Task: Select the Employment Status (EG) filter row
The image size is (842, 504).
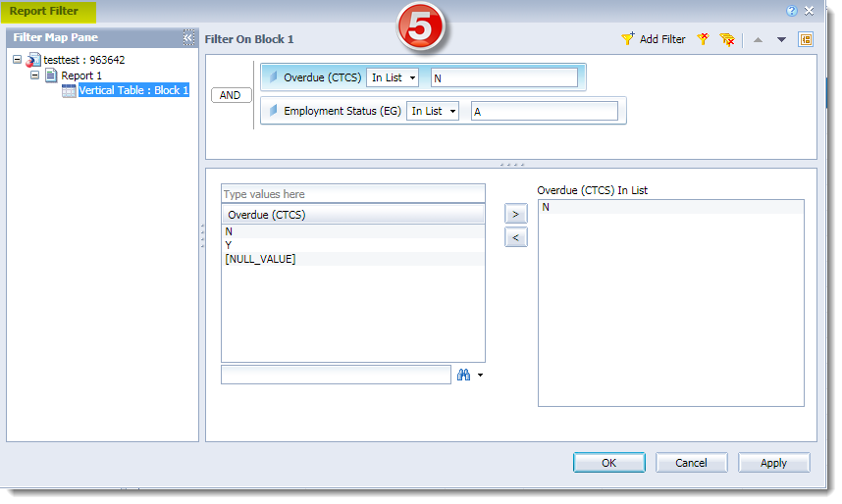Action: click(x=443, y=111)
